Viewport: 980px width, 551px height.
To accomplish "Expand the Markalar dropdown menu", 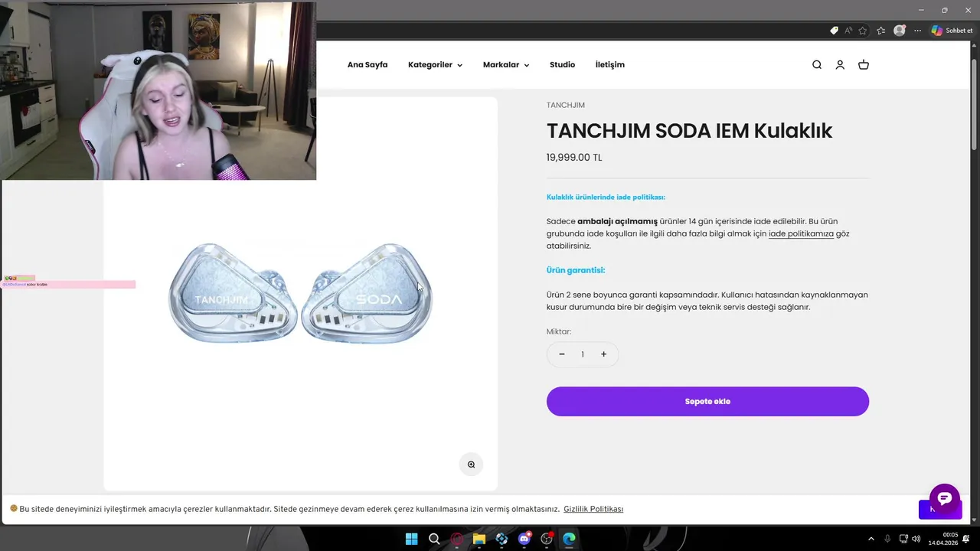I will coord(506,65).
